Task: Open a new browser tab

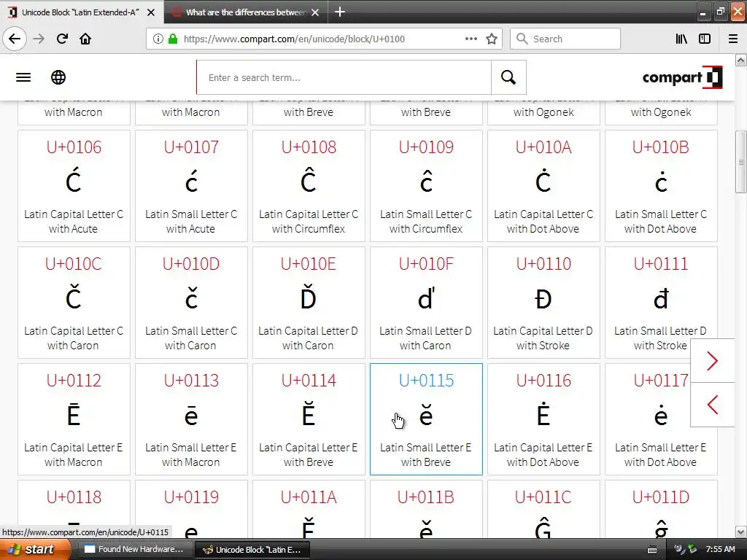Action: [340, 12]
